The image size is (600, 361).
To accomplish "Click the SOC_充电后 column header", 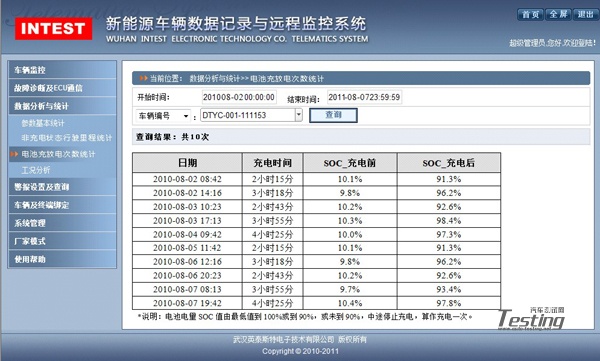I will click(x=448, y=163).
